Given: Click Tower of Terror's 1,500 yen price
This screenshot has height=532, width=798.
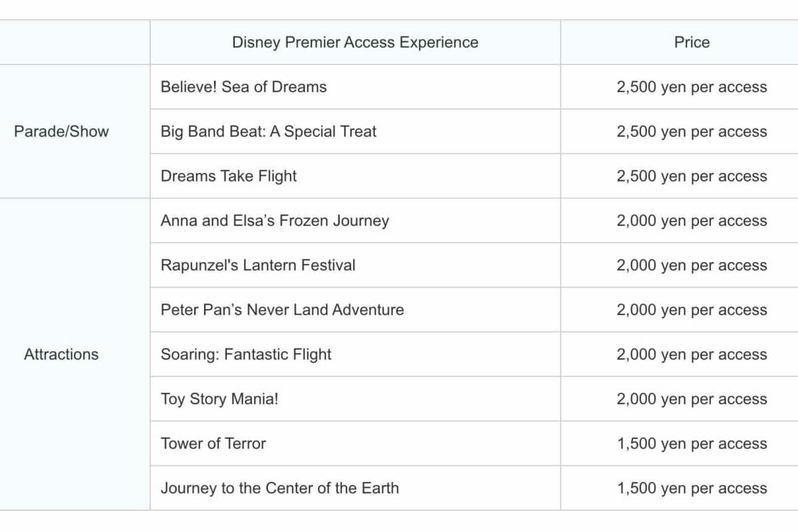Looking at the screenshot, I should pos(692,444).
